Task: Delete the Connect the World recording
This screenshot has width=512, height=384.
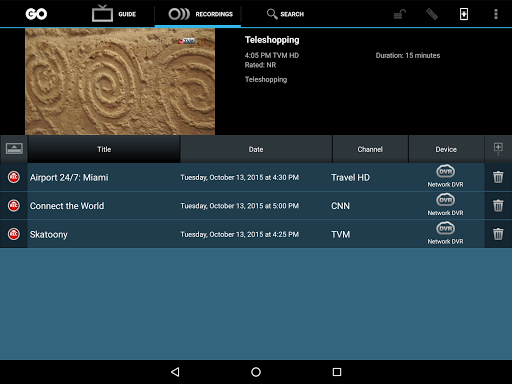Action: point(498,205)
